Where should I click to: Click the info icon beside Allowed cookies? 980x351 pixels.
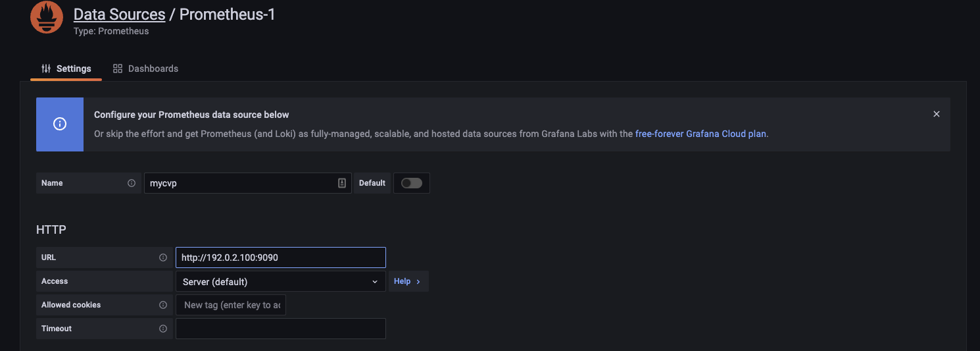click(163, 305)
